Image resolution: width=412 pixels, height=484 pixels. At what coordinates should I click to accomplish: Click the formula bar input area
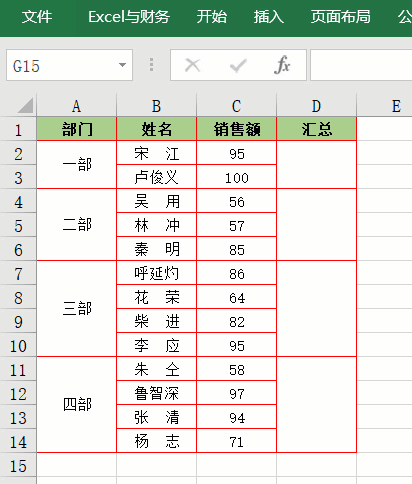361,65
